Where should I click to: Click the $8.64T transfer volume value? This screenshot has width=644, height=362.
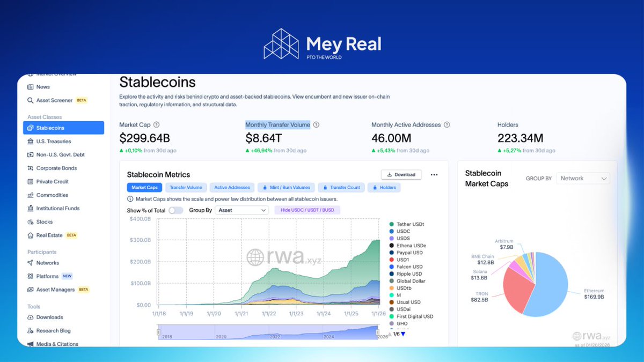pyautogui.click(x=263, y=138)
